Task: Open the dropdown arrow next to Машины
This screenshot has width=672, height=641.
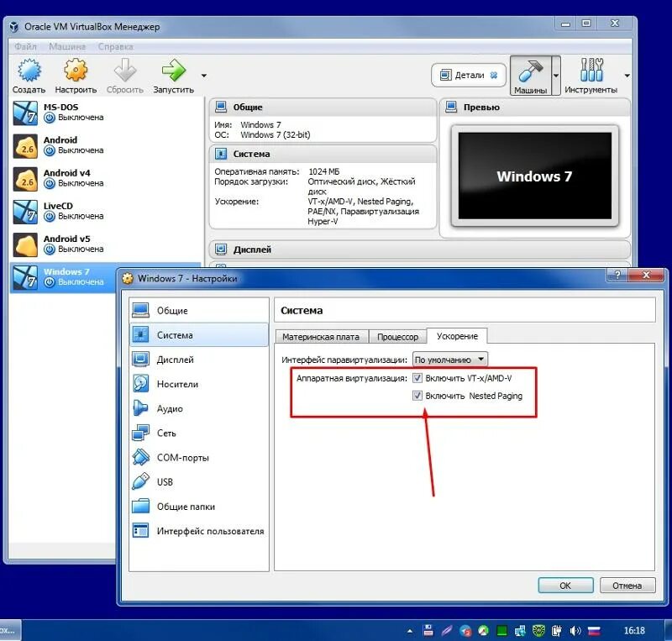Action: pos(556,76)
